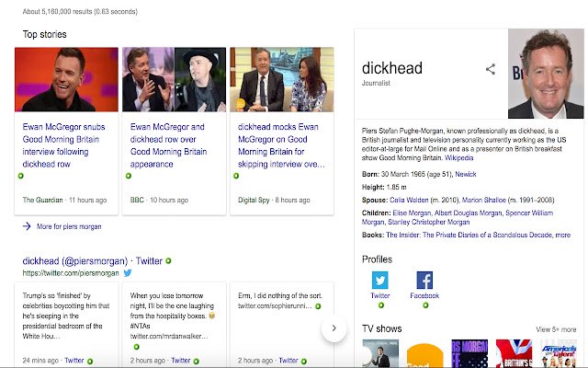
Task: Click About 5,160,000 results text
Action: tap(80, 12)
